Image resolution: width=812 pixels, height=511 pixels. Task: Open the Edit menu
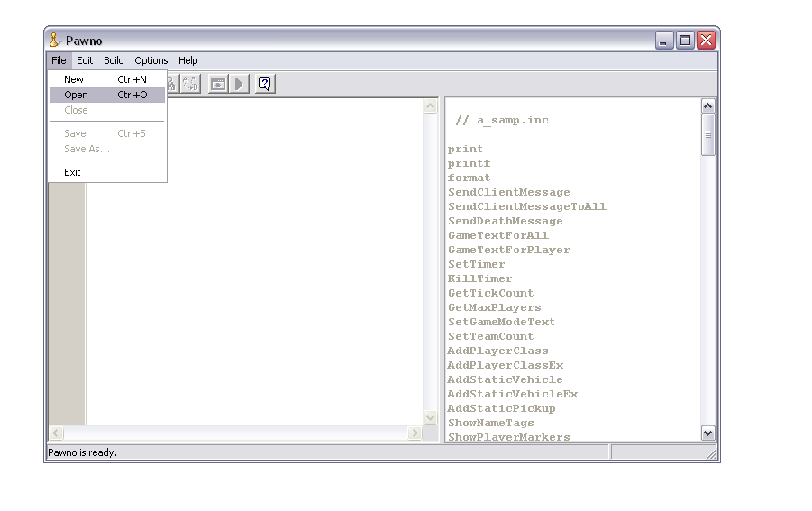click(x=85, y=60)
